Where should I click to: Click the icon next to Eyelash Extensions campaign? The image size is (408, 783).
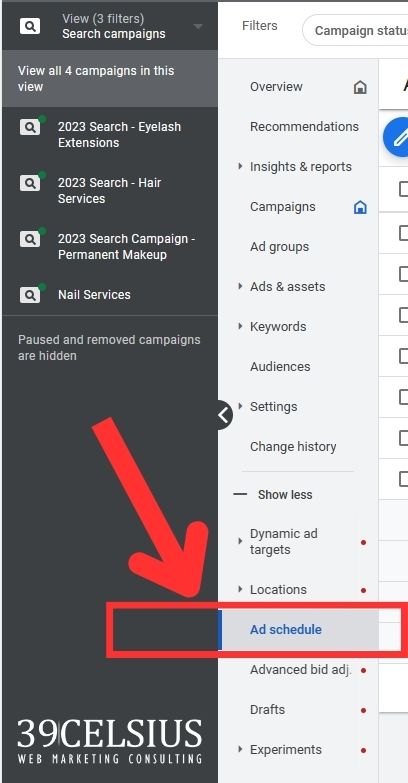[30, 127]
